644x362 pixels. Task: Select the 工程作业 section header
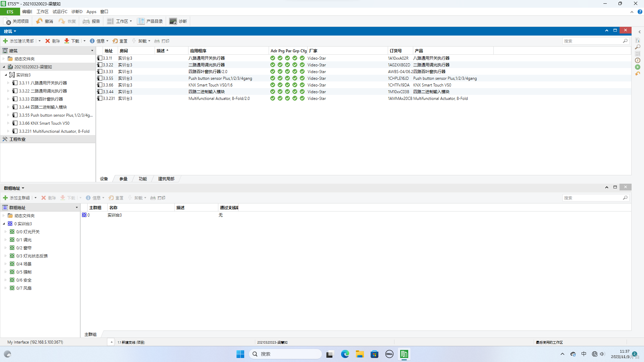(48, 139)
